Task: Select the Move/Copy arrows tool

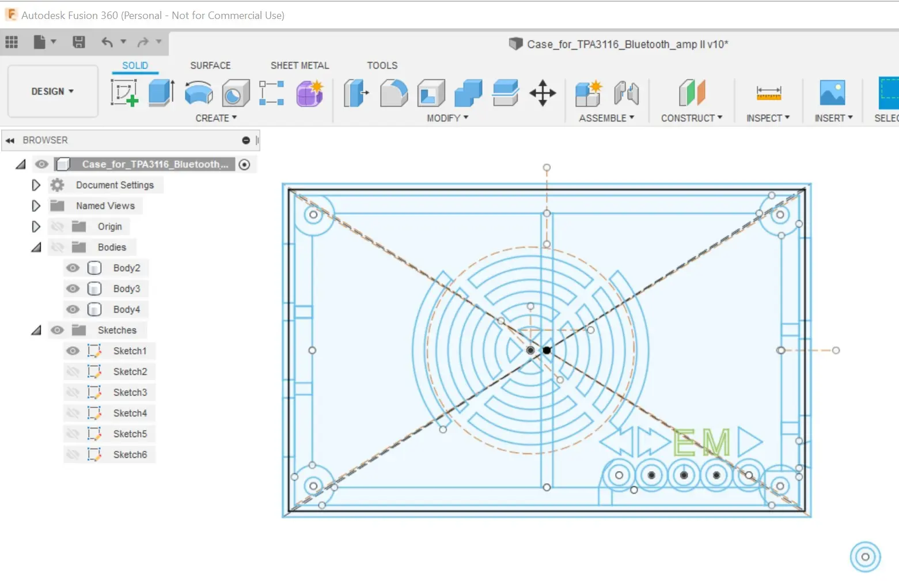Action: [543, 93]
